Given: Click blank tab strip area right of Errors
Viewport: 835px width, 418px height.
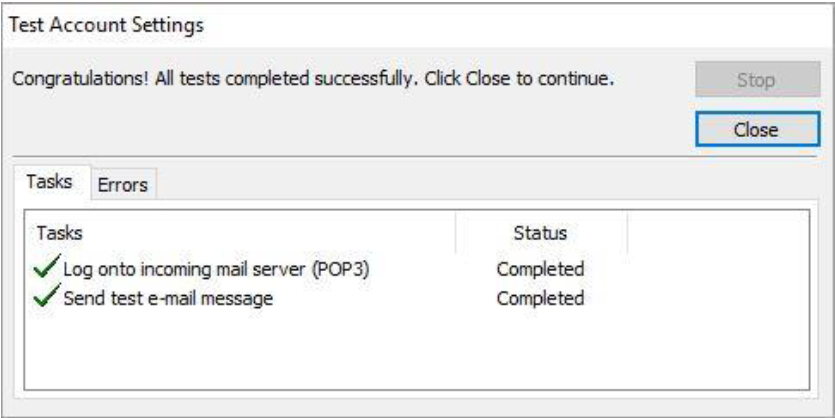Looking at the screenshot, I should coord(480,184).
